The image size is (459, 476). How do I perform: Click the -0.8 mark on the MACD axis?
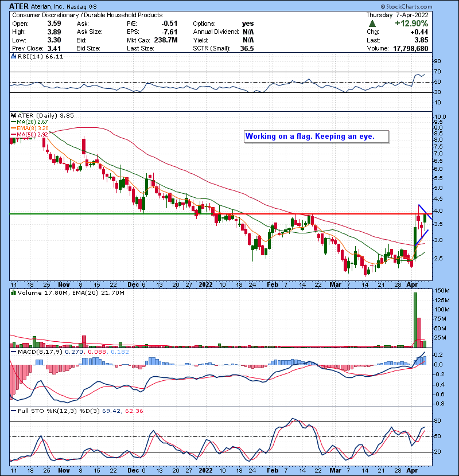[x=439, y=404]
